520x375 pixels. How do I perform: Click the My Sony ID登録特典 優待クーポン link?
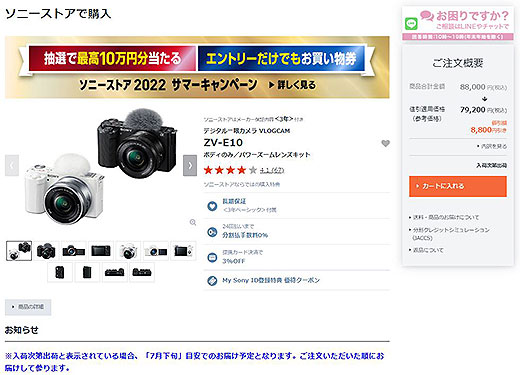point(271,280)
